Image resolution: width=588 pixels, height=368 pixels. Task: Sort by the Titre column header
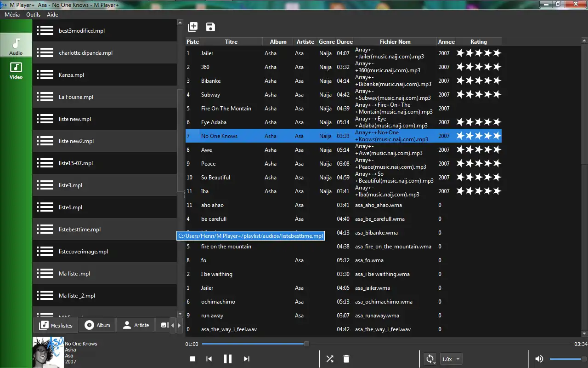(x=231, y=42)
